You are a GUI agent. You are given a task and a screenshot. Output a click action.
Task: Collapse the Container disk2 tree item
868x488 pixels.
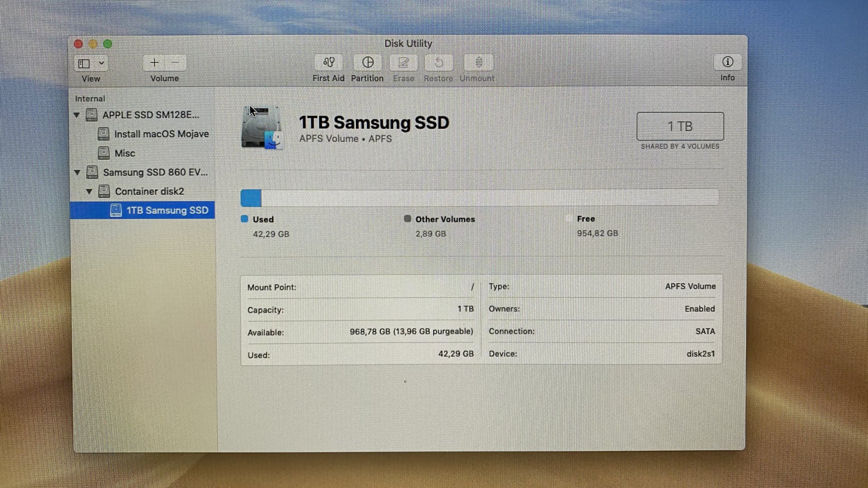tap(89, 191)
